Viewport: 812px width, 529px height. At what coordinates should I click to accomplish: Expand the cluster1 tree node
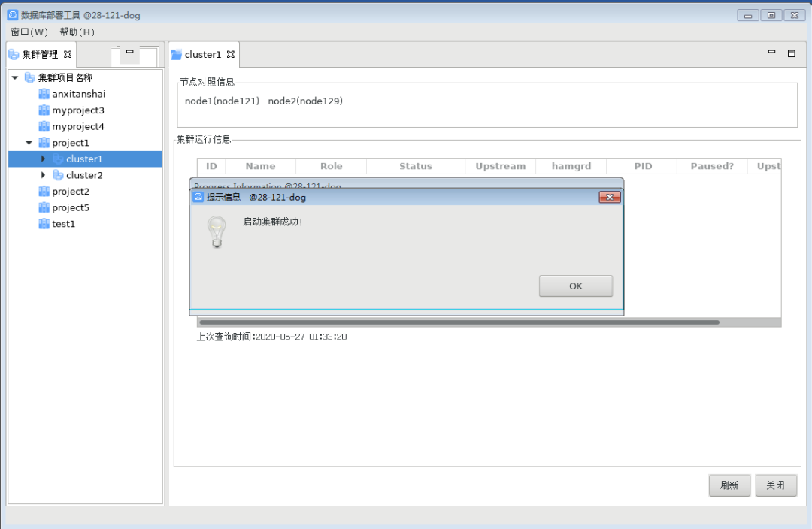43,159
